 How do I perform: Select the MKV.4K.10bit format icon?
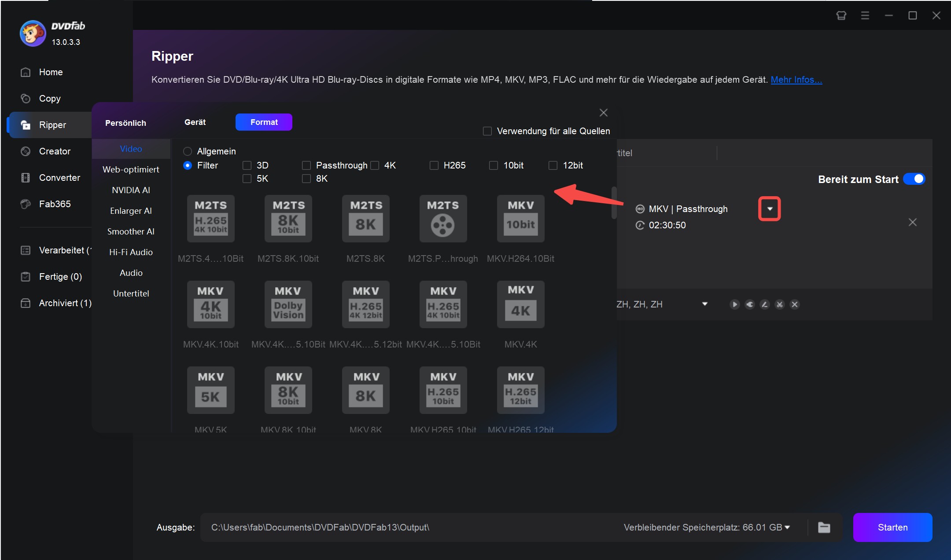point(210,304)
